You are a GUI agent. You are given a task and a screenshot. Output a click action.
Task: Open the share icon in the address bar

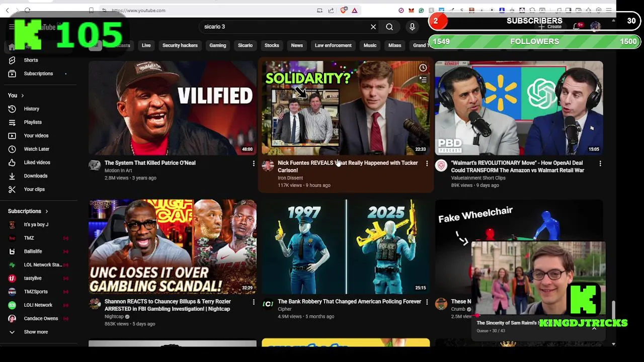coord(331,10)
